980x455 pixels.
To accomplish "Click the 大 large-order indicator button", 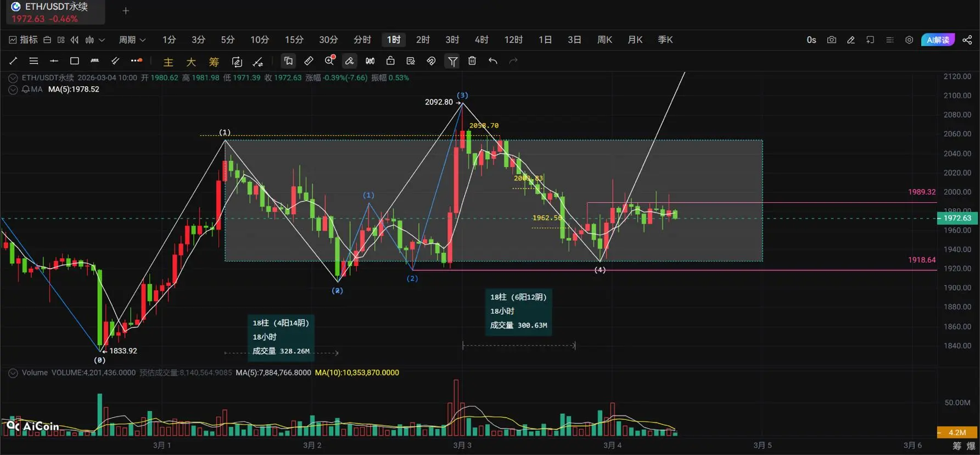I will (x=191, y=62).
